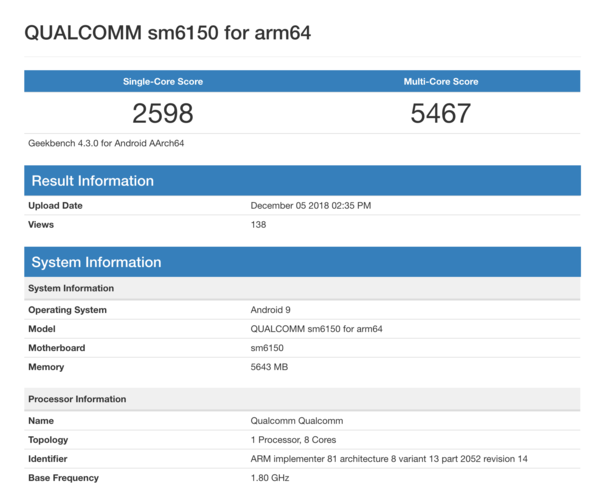
Task: Select the views count 138
Action: [258, 225]
